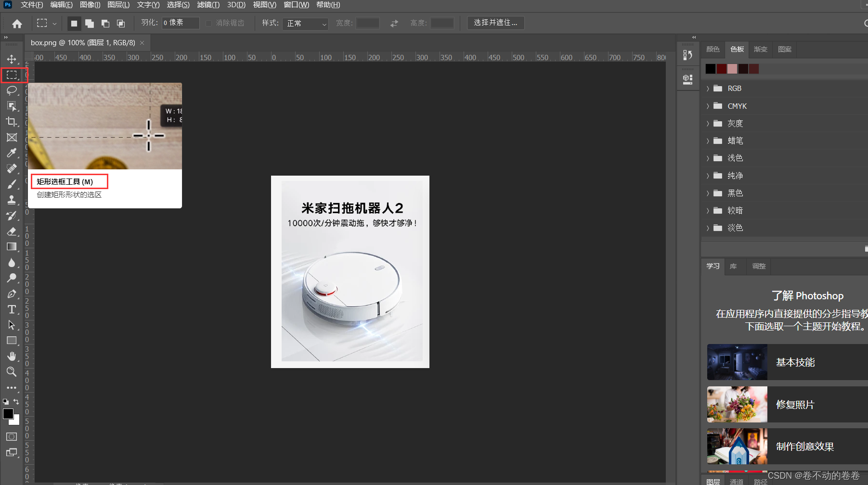Select the Crop tool

[12, 122]
